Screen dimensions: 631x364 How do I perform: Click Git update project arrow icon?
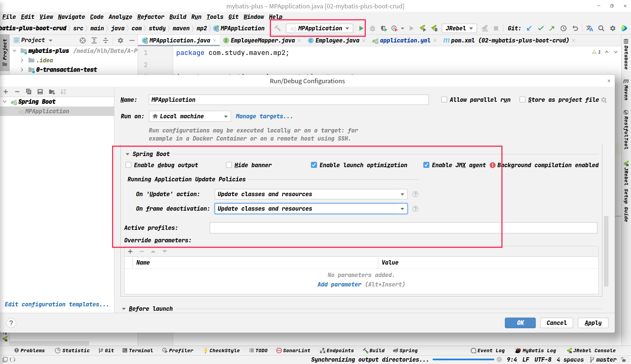(529, 28)
